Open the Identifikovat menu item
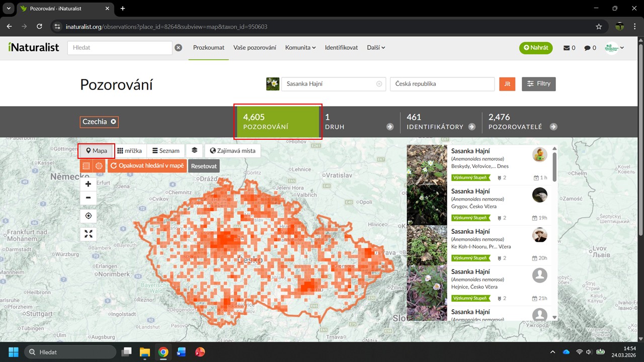Viewport: 644px width, 362px height. (341, 48)
